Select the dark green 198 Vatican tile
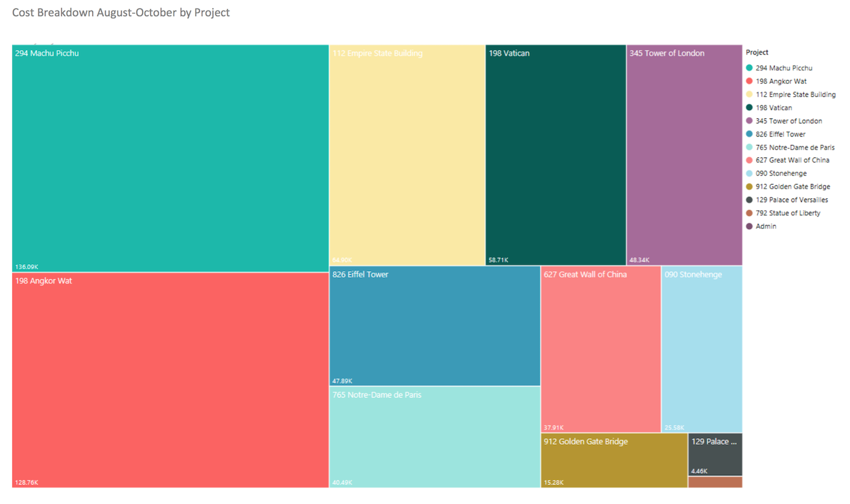 tap(555, 155)
